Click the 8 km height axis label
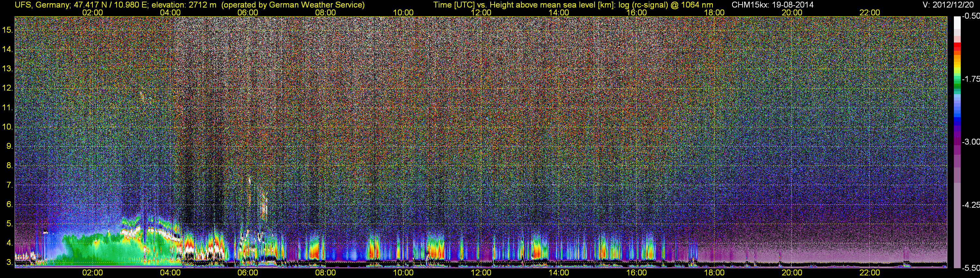The image size is (980, 278). click(9, 166)
